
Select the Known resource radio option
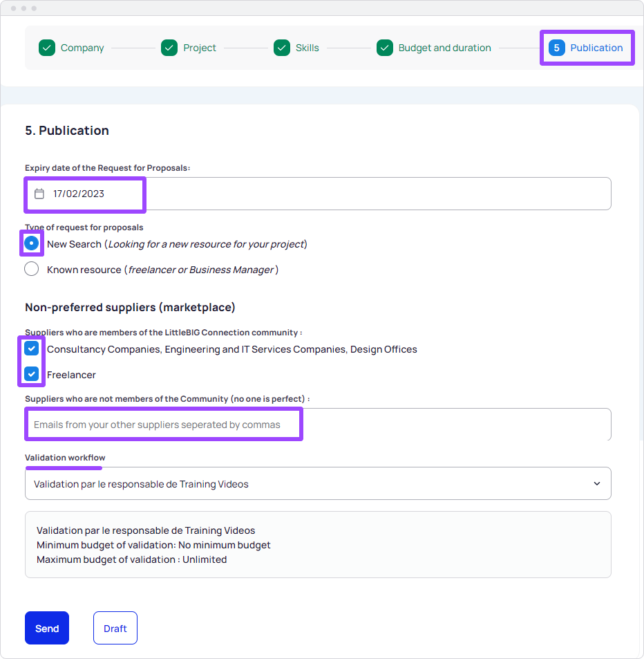32,269
